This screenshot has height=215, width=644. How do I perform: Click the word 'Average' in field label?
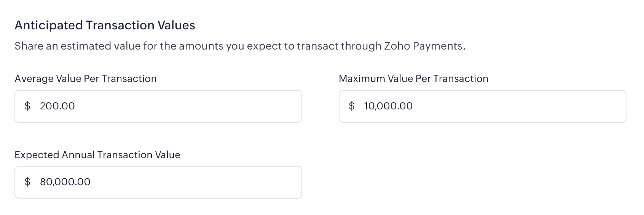[34, 79]
